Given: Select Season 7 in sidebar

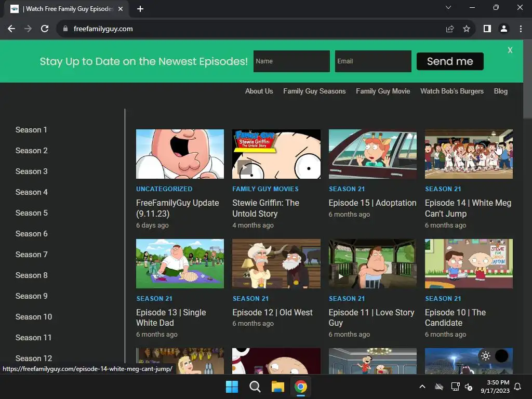Looking at the screenshot, I should click(31, 255).
